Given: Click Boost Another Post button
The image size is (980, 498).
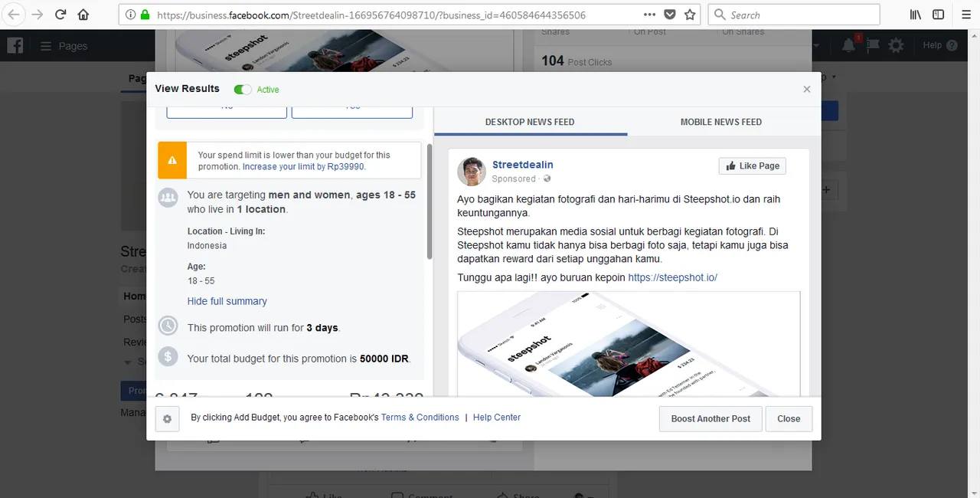Looking at the screenshot, I should (710, 419).
